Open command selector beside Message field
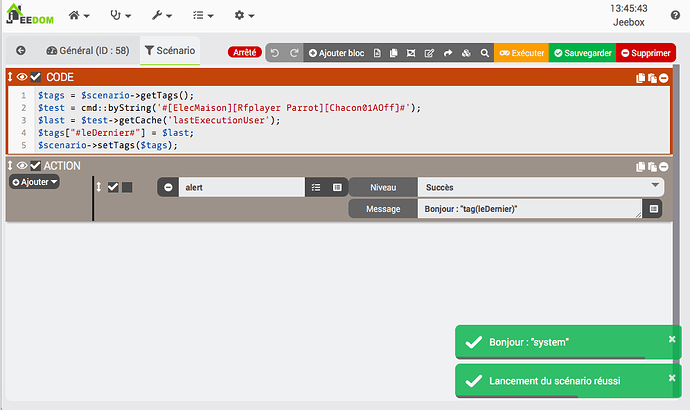 [653, 209]
